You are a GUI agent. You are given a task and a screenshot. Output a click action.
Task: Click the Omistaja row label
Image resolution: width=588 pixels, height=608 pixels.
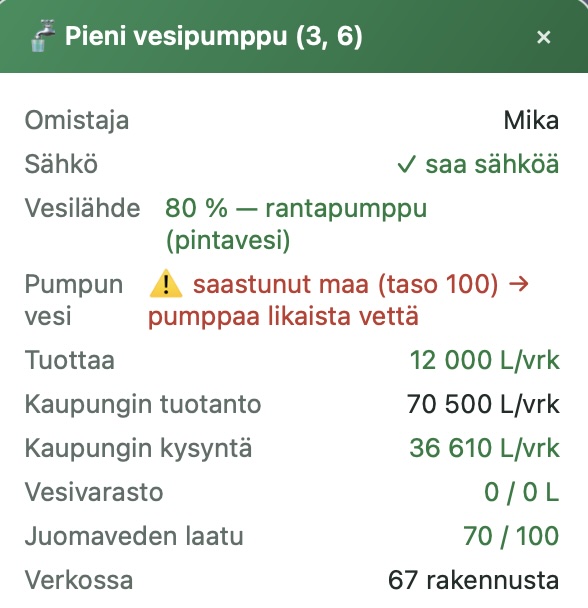tap(77, 121)
